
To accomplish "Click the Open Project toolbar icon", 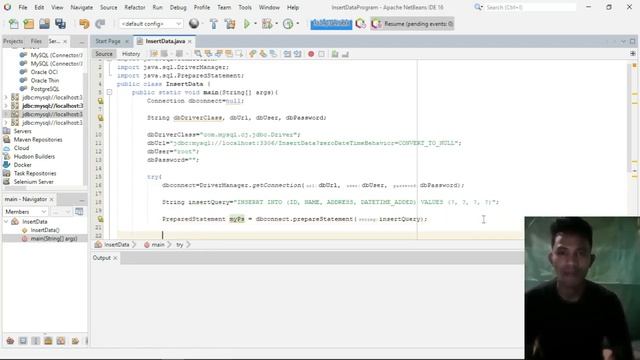I will pos(44,24).
